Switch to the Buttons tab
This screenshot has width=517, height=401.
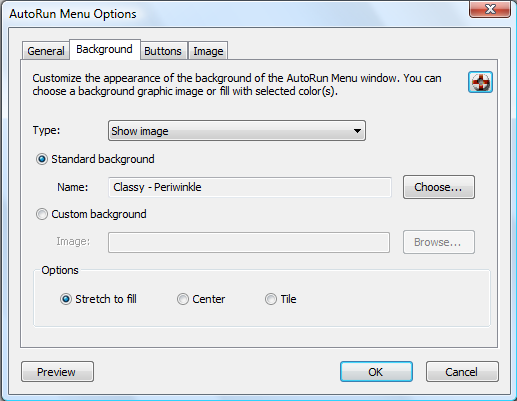163,51
